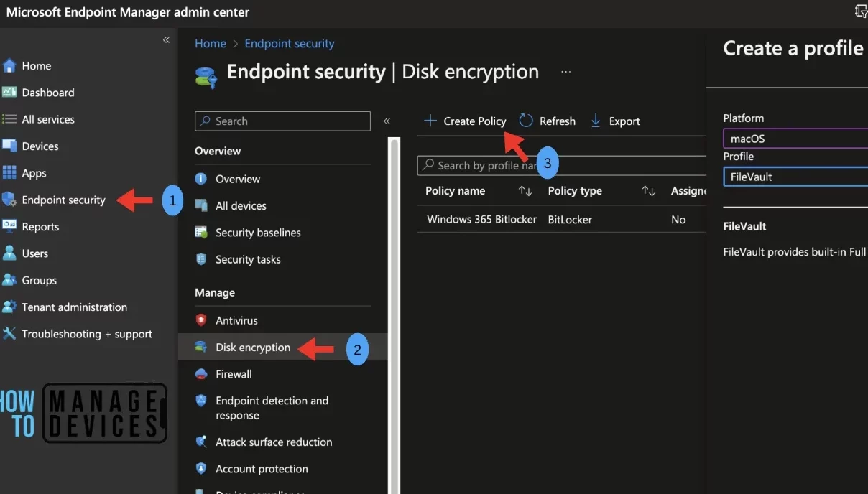Image resolution: width=868 pixels, height=494 pixels.
Task: Click the Groups people icon
Action: pos(9,280)
